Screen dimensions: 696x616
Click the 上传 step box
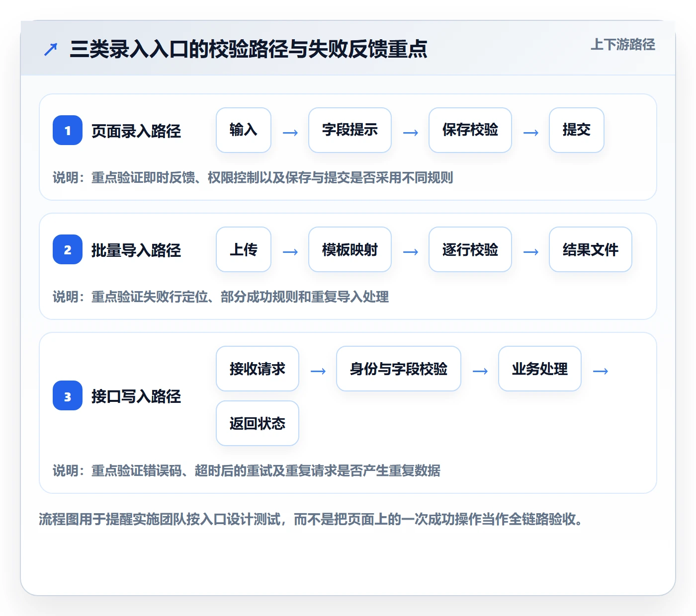[244, 249]
